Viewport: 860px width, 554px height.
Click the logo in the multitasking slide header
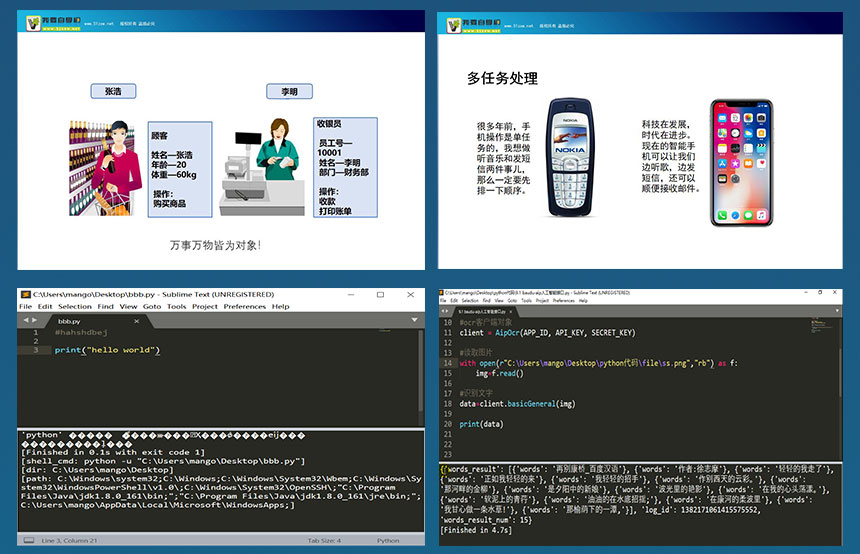pyautogui.click(x=474, y=25)
